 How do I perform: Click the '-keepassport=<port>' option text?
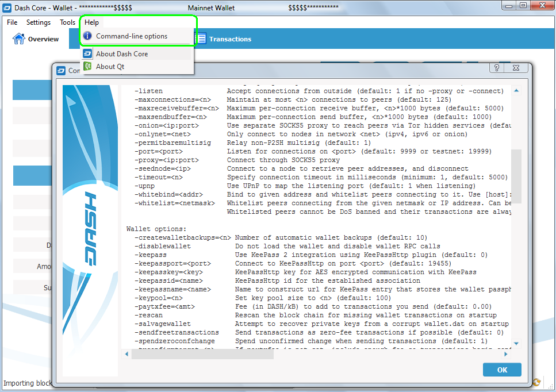pyautogui.click(x=172, y=263)
